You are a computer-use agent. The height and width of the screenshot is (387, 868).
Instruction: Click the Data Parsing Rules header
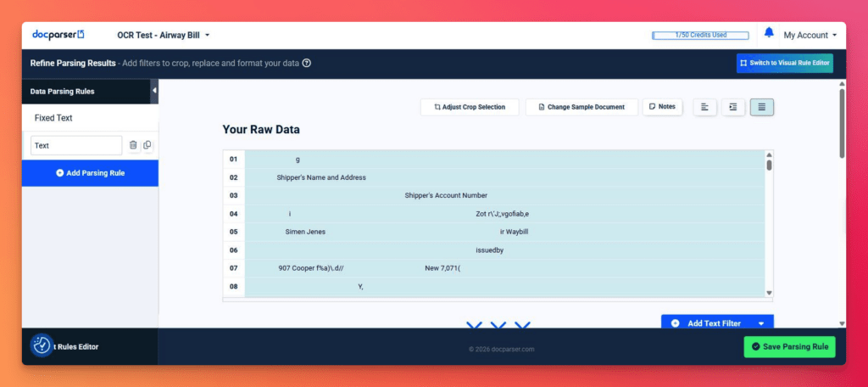[86, 92]
